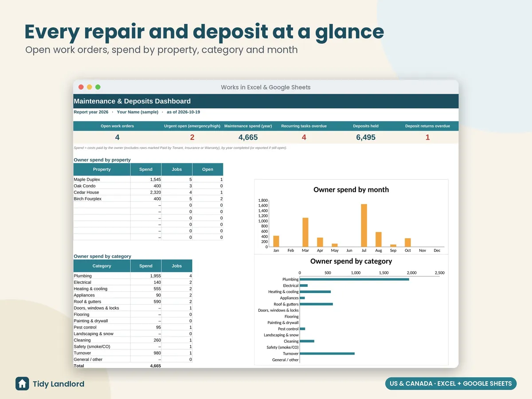Select the Recurring tasks overdue value 4
The height and width of the screenshot is (399, 532).
tap(304, 137)
